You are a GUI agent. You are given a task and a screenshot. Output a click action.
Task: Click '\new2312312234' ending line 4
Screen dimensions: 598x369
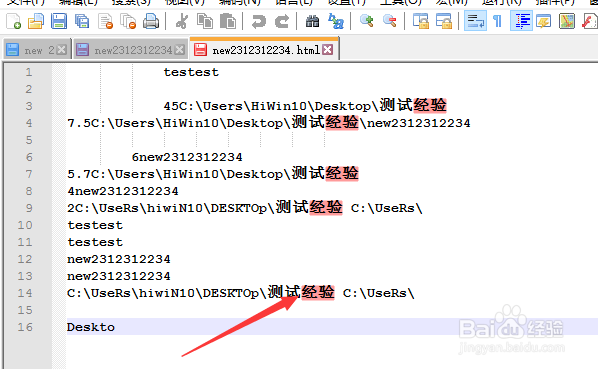[415, 123]
